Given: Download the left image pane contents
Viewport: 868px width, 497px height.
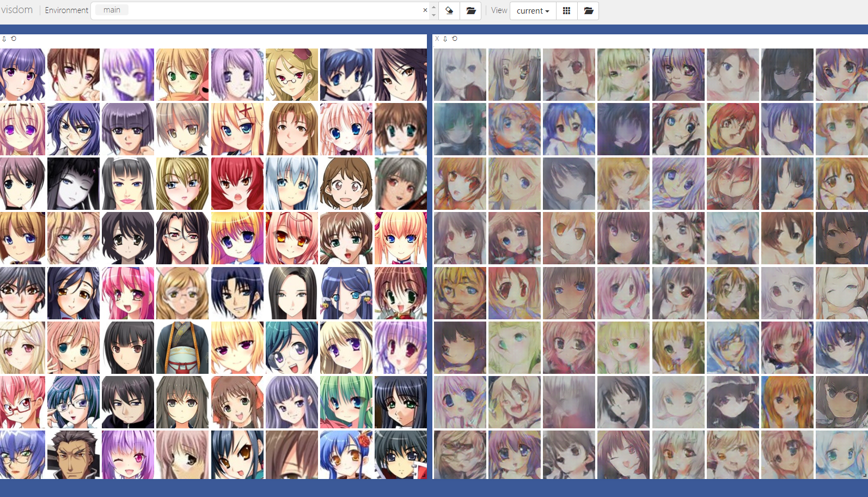Looking at the screenshot, I should coord(4,39).
